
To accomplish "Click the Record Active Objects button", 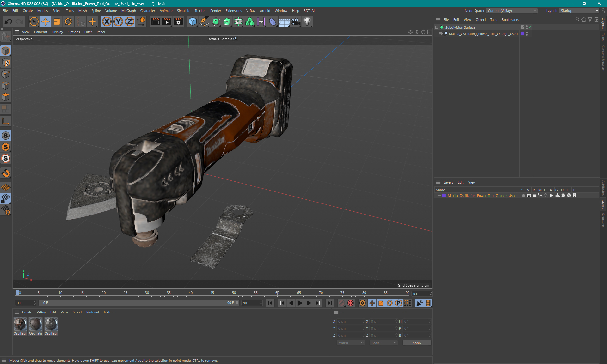I will click(342, 303).
